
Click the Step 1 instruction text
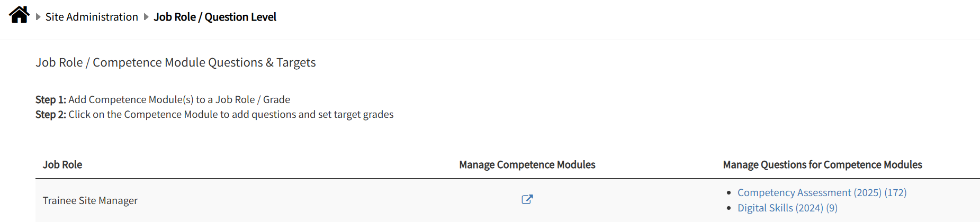179,99
